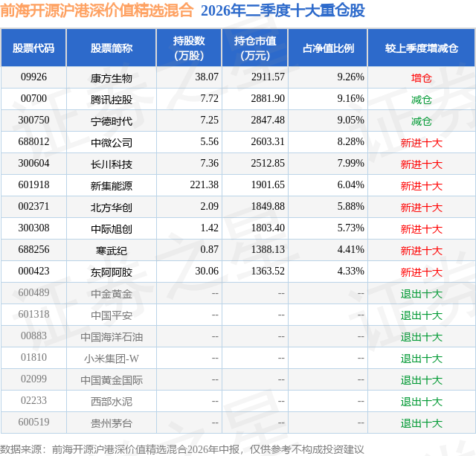Select the 新集能源 row name
Image resolution: width=476 pixels, height=456 pixels.
(112, 186)
